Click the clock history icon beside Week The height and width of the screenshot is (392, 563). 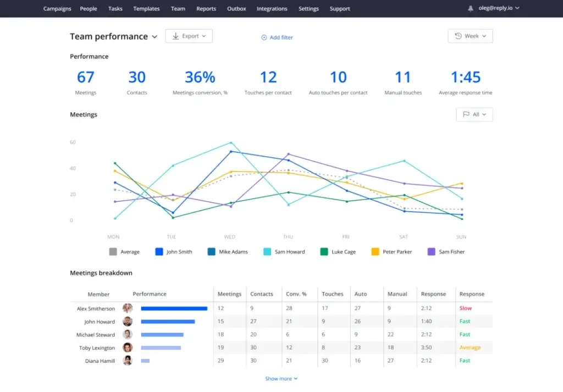point(458,36)
